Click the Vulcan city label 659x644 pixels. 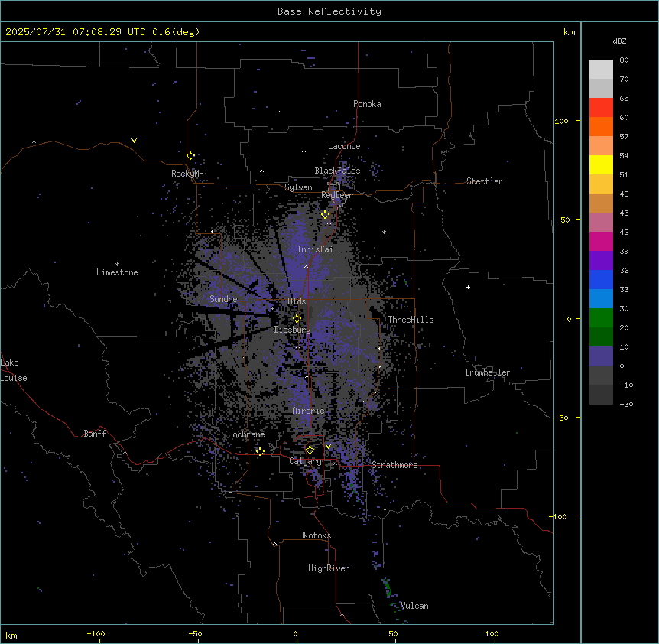tap(414, 606)
